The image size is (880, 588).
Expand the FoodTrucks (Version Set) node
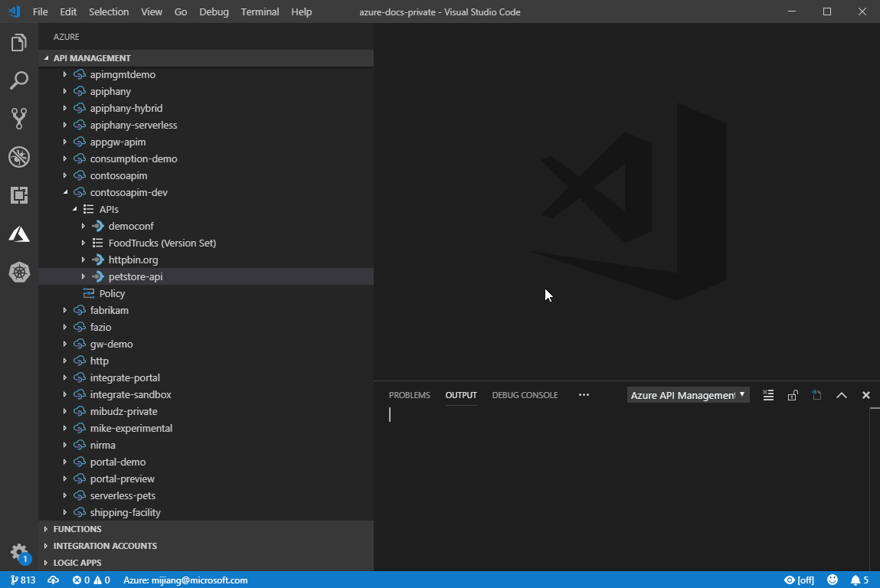click(x=83, y=243)
